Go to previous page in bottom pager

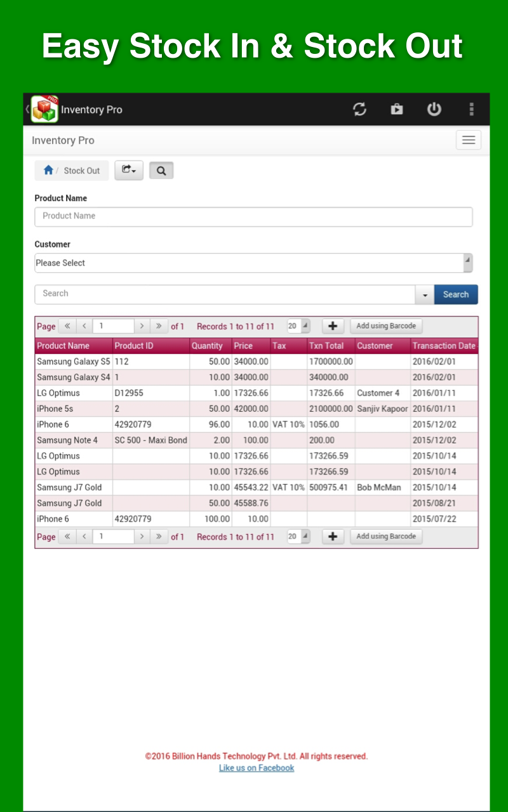(84, 537)
